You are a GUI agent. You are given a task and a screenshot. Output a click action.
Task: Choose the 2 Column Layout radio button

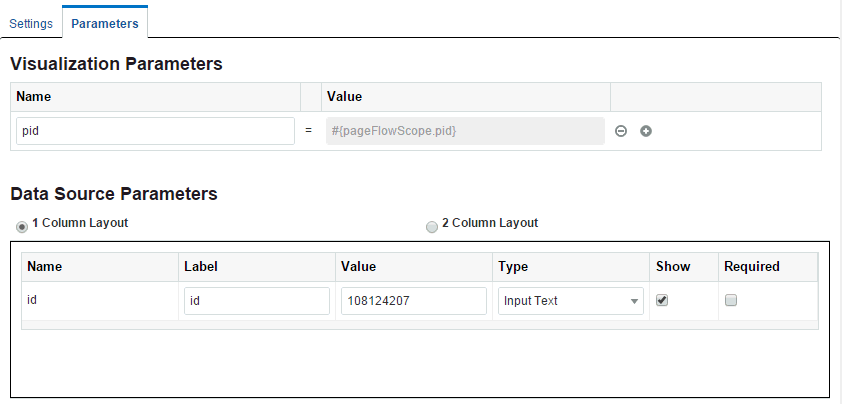[432, 226]
